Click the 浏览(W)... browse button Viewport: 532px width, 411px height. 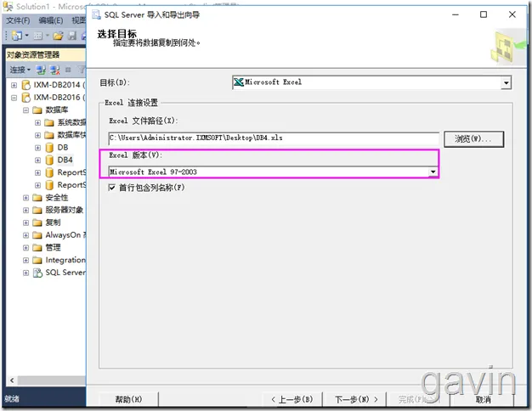pos(473,139)
